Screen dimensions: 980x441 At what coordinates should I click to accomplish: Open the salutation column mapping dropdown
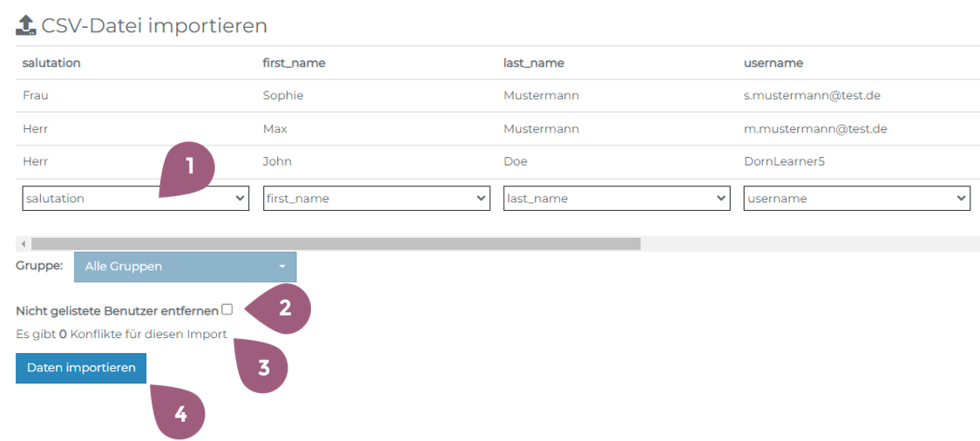(136, 199)
